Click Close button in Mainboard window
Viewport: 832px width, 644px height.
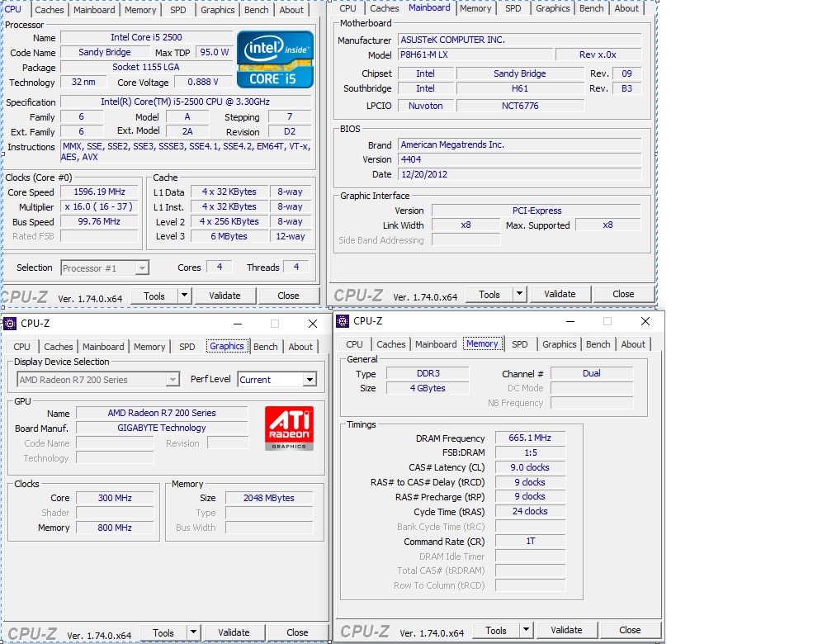point(623,294)
